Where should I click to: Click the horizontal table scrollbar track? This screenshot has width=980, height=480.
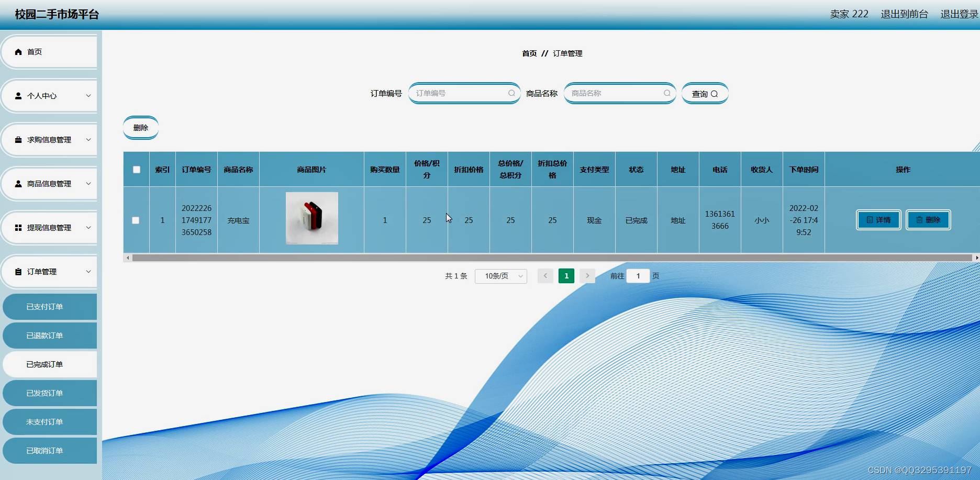[552, 258]
